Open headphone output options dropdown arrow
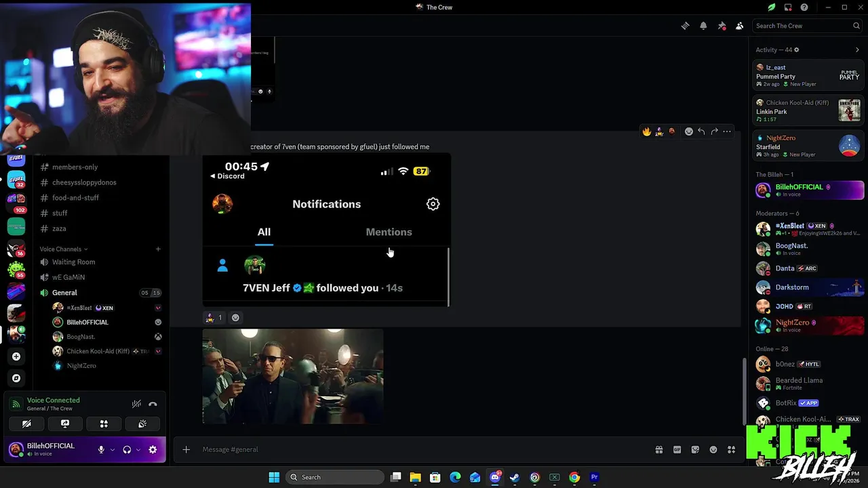This screenshot has width=868, height=488. click(138, 449)
